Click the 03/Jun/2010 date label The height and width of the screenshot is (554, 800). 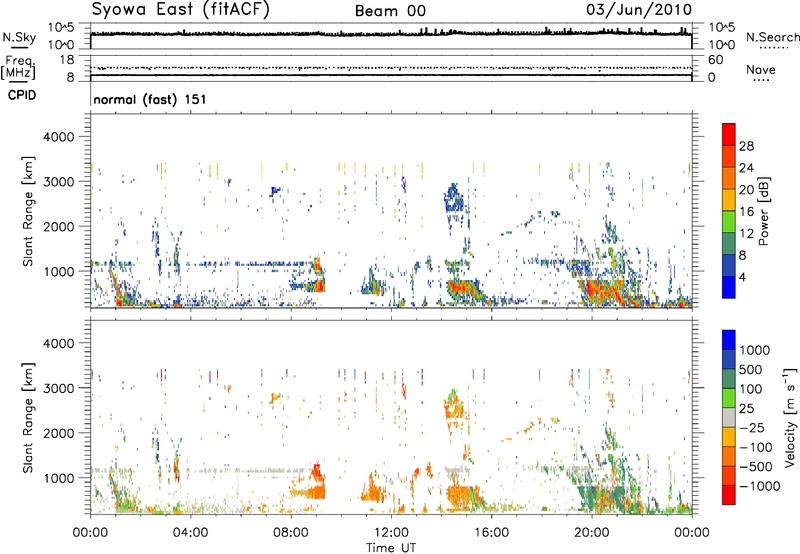[639, 10]
